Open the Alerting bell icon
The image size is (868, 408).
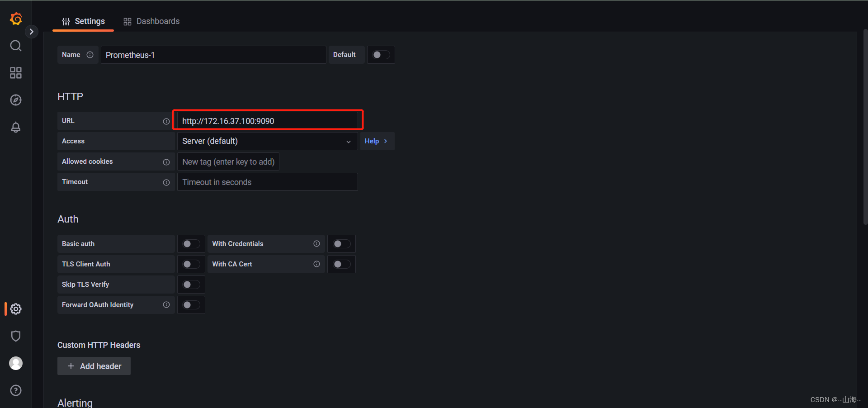click(16, 127)
